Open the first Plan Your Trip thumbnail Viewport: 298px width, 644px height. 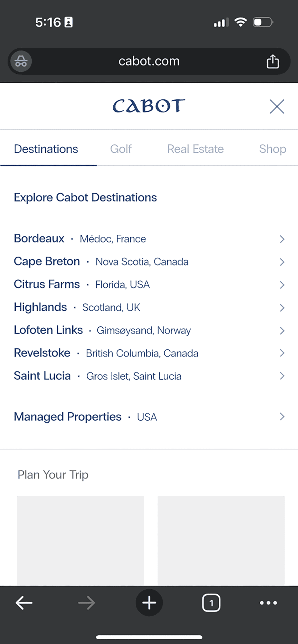click(80, 540)
